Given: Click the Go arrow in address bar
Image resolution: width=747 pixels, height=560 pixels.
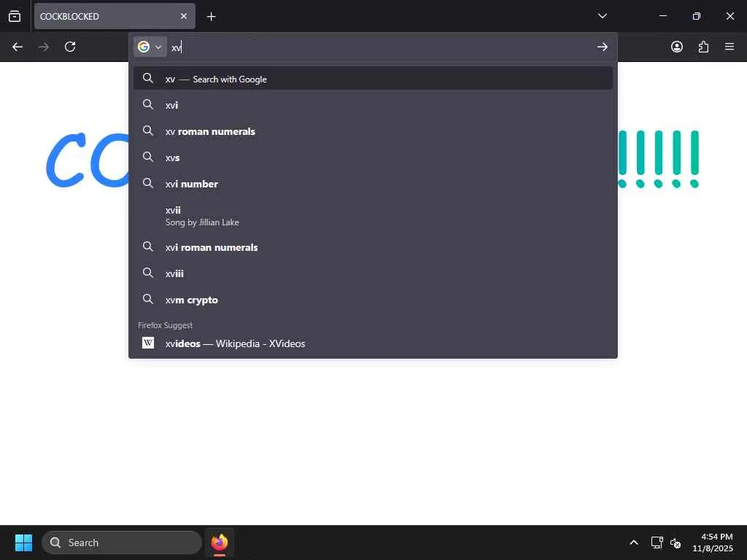Looking at the screenshot, I should 602,47.
